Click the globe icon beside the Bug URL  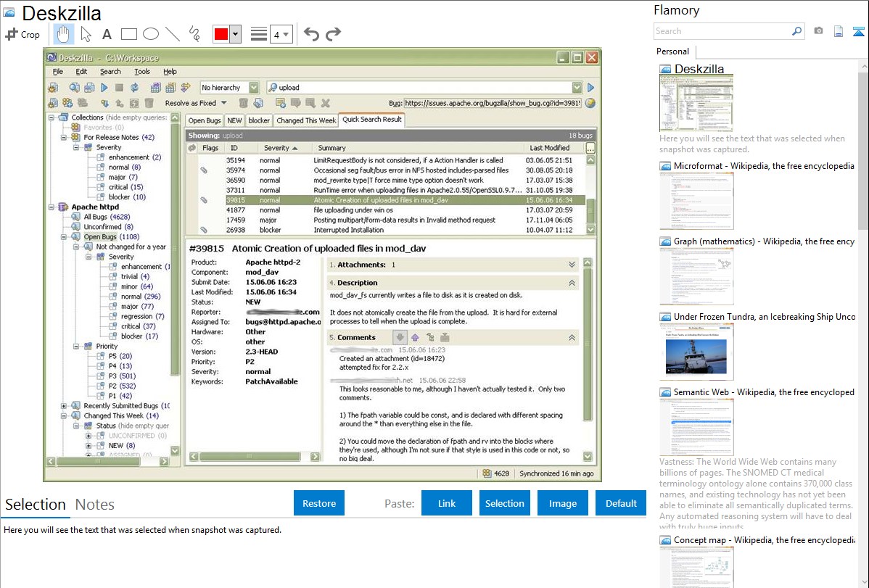(x=590, y=103)
